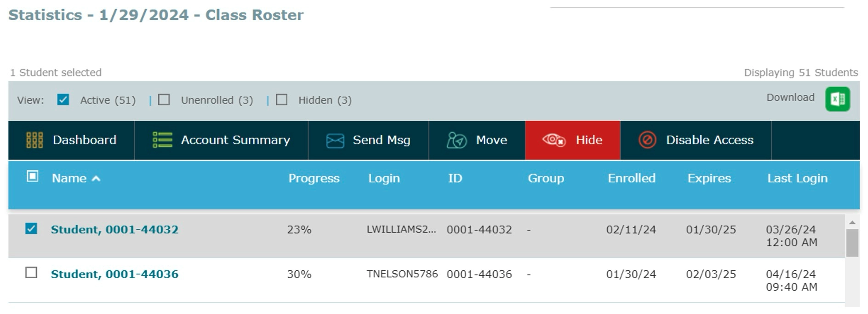The width and height of the screenshot is (868, 314).
Task: Toggle the Active (51) view checkbox
Action: pos(63,99)
